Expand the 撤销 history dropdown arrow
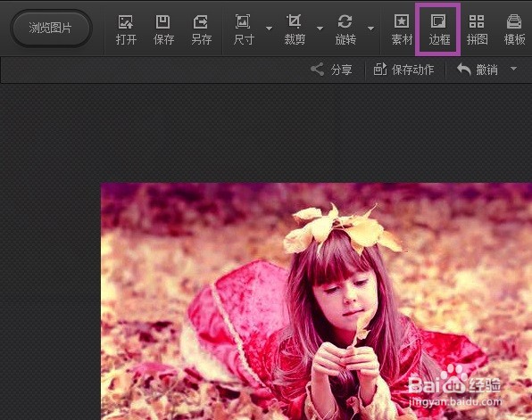 pyautogui.click(x=513, y=69)
